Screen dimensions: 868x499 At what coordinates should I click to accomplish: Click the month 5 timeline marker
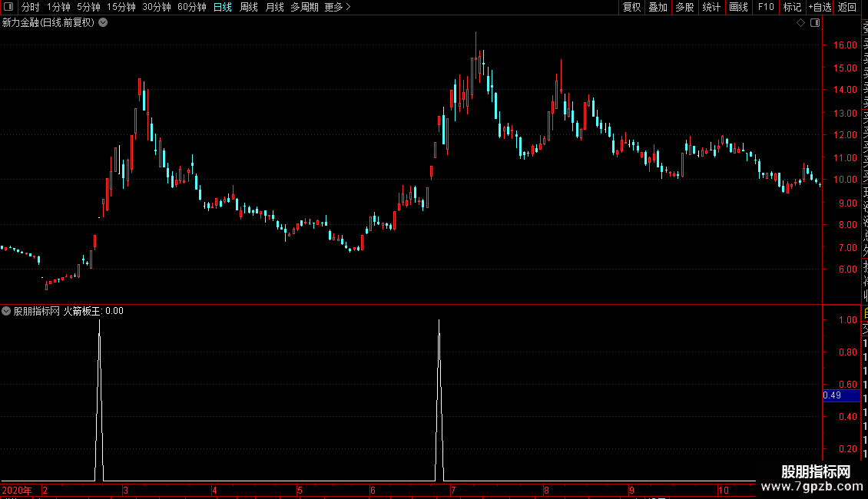coord(300,490)
